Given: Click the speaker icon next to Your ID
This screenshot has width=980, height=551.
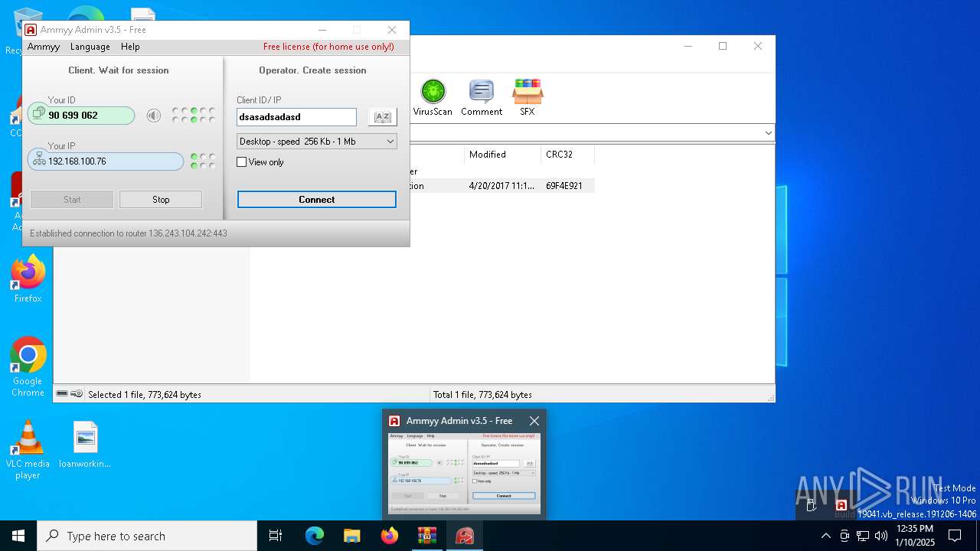Looking at the screenshot, I should (154, 116).
